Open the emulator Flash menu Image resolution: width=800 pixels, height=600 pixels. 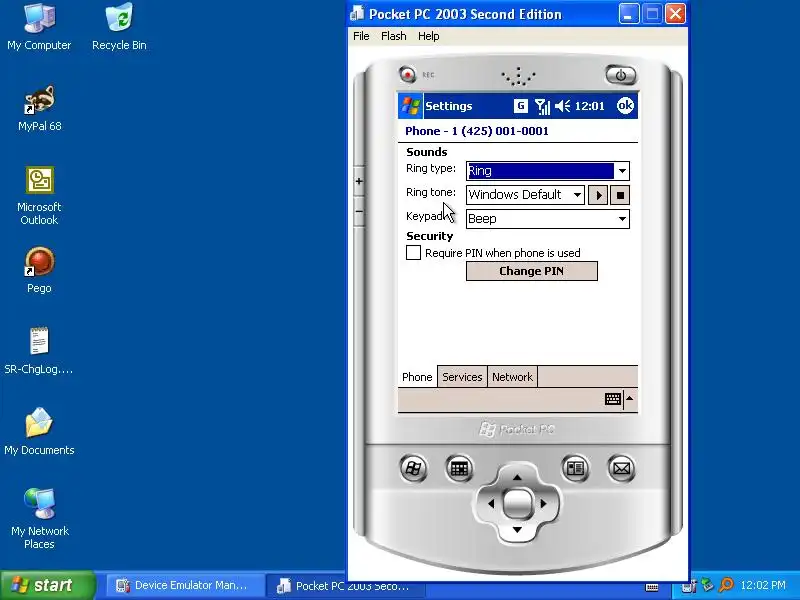point(394,36)
